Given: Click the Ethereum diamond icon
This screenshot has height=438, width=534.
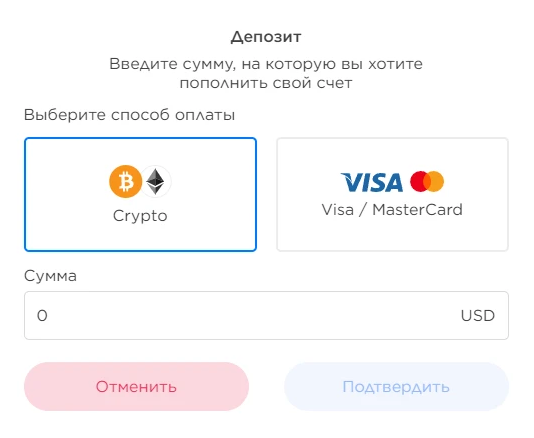Looking at the screenshot, I should [155, 182].
